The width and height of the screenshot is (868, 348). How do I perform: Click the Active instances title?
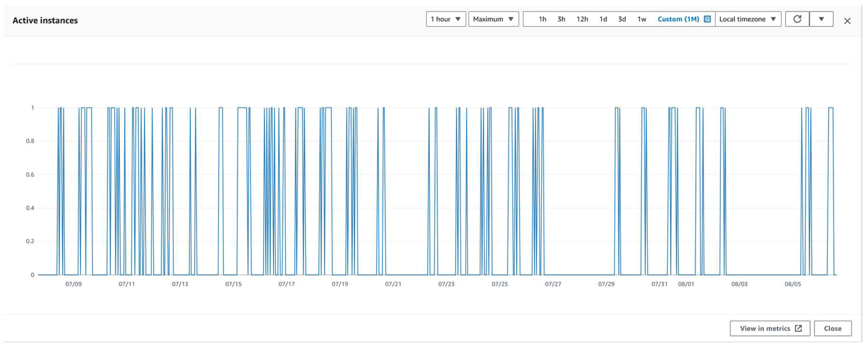[45, 21]
